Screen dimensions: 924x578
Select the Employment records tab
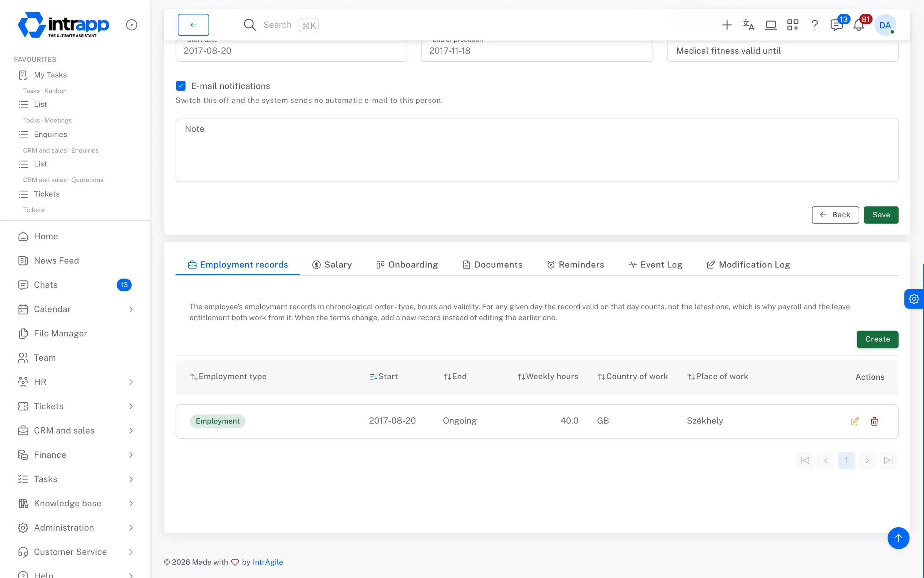(x=238, y=265)
